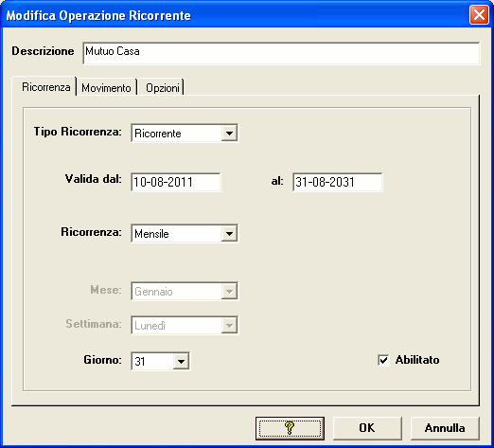Image resolution: width=494 pixels, height=448 pixels.
Task: Click the Valida dal date field
Action: pos(176,182)
